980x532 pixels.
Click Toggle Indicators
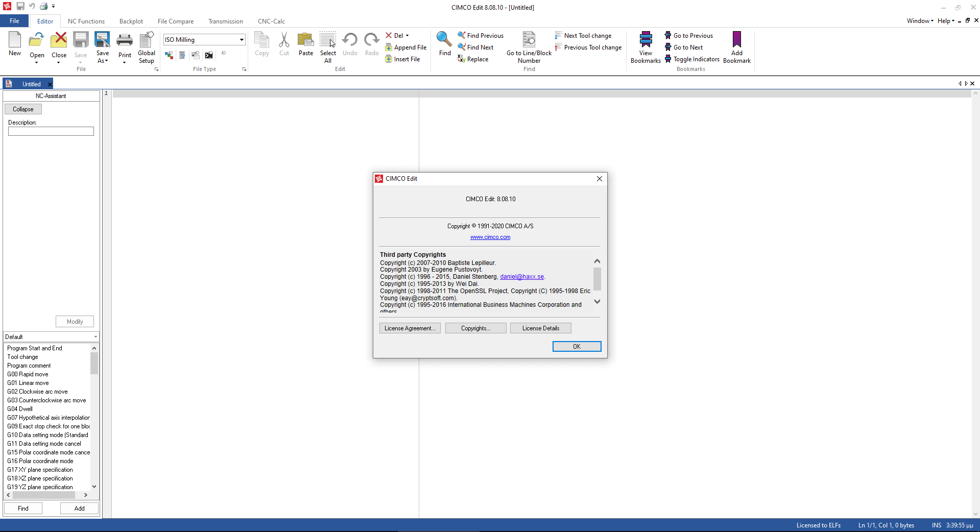coord(691,59)
